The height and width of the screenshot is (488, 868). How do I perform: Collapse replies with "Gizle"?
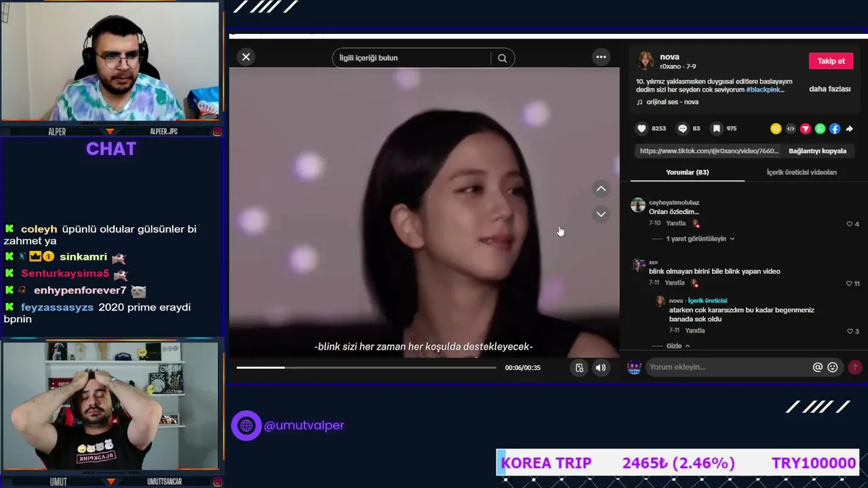click(x=677, y=346)
